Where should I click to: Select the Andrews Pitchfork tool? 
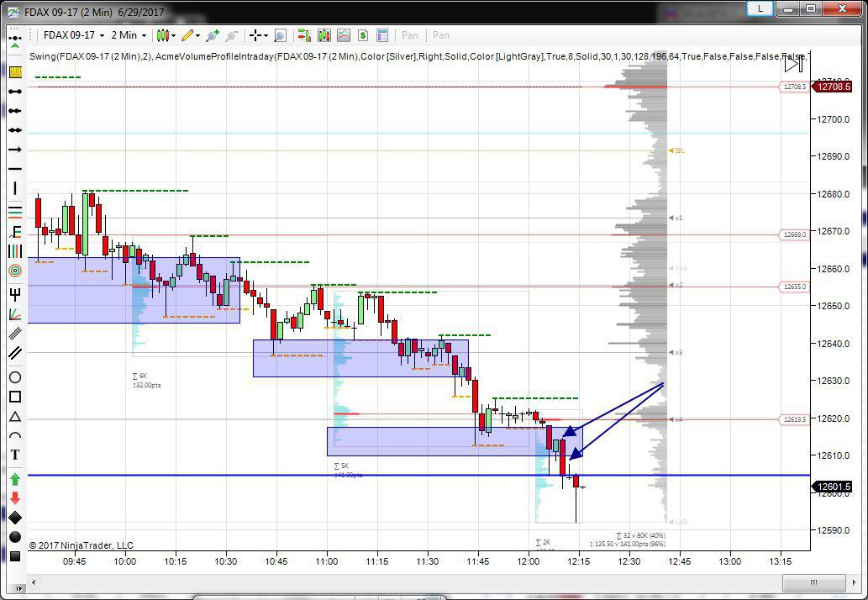15,293
